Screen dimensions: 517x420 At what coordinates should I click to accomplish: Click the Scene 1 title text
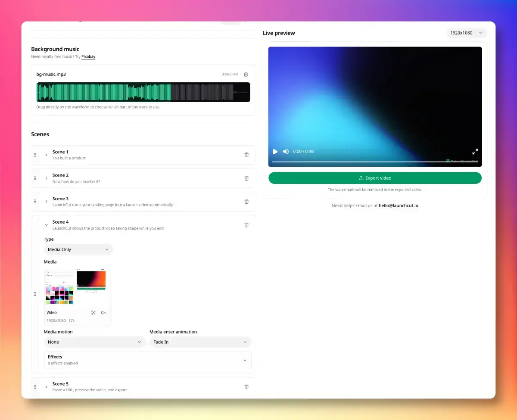(x=60, y=152)
